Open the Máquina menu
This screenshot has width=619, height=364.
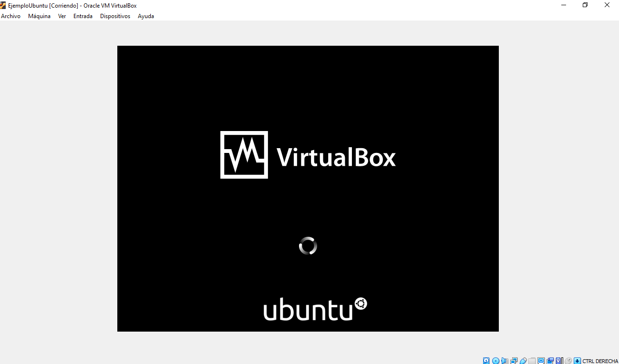tap(39, 16)
